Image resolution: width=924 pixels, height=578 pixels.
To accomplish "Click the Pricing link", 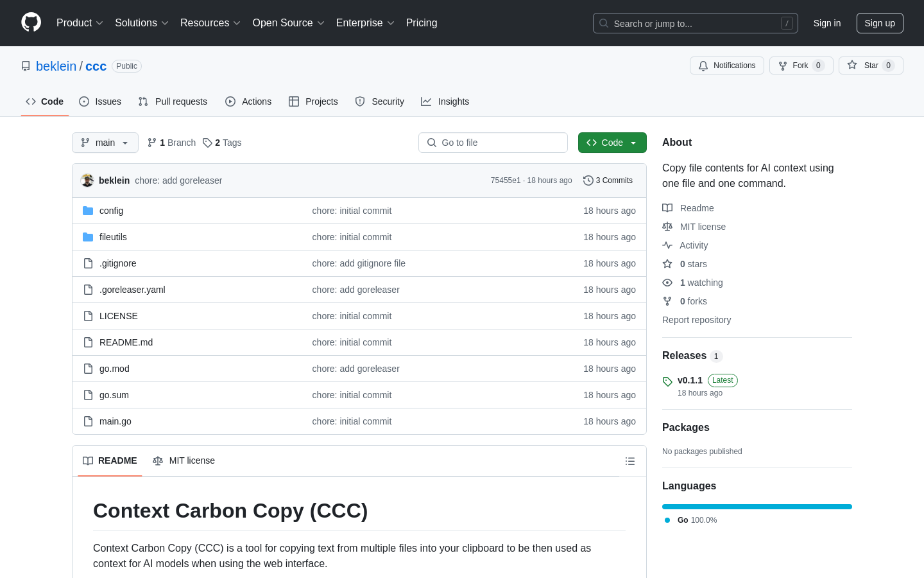I will click(x=422, y=23).
